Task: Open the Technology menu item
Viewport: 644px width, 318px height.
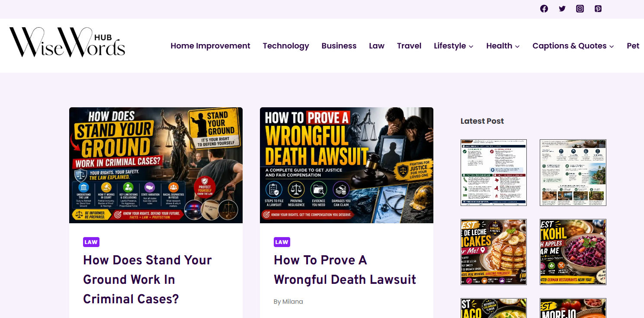Action: coord(286,46)
